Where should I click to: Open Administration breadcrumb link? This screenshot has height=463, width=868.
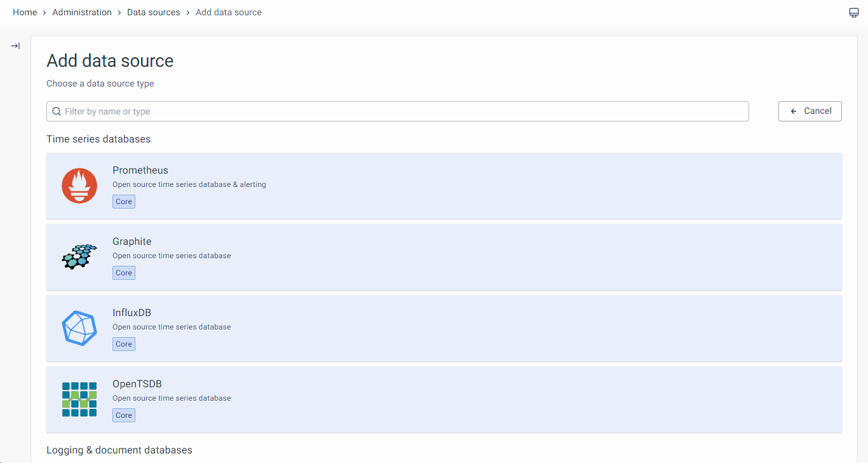82,12
